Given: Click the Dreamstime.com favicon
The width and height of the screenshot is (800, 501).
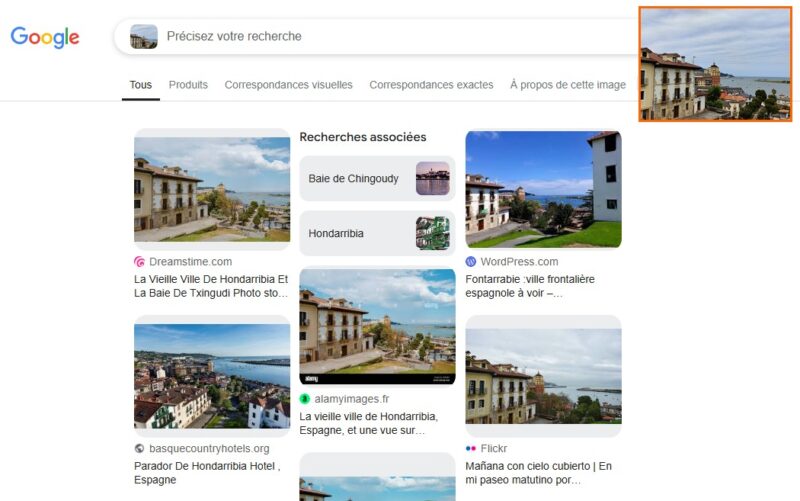Looking at the screenshot, I should pos(139,262).
